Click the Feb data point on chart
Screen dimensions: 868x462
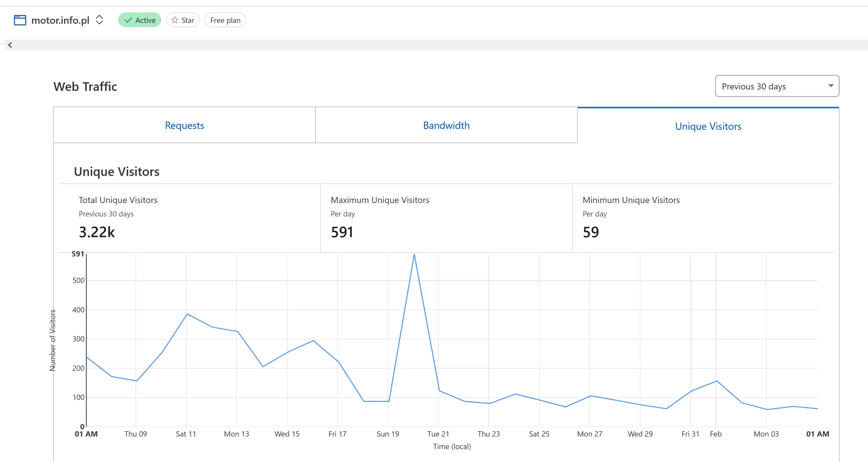tap(716, 381)
